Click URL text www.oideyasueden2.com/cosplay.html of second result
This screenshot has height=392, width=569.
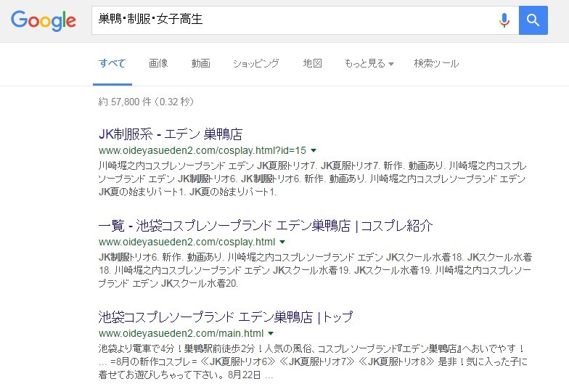coord(187,242)
